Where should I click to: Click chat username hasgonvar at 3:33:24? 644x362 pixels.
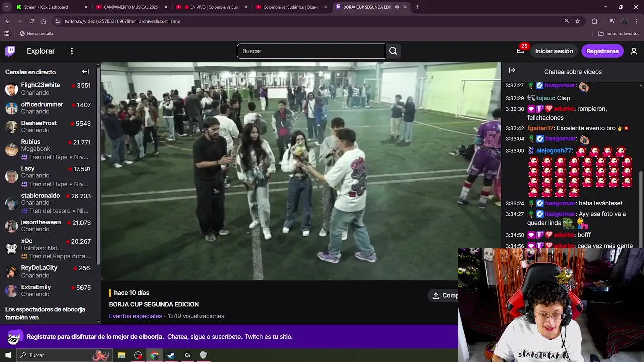[x=560, y=203]
